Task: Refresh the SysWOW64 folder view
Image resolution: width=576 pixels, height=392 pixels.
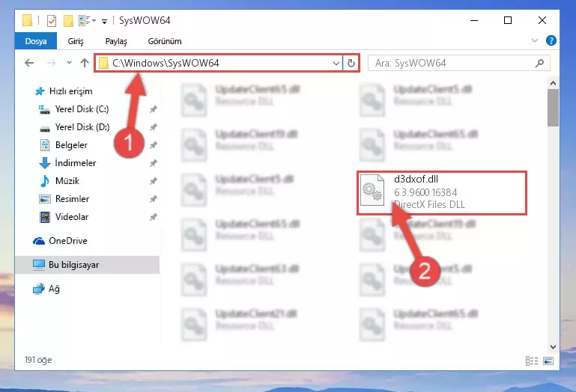Action: (x=351, y=63)
